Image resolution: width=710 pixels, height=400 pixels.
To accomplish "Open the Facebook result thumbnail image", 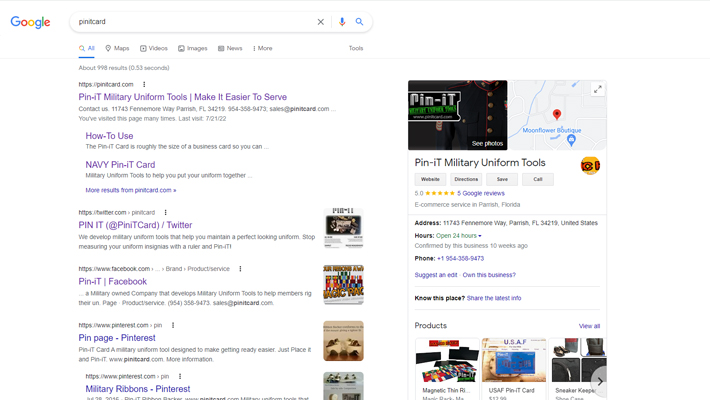I will (343, 284).
